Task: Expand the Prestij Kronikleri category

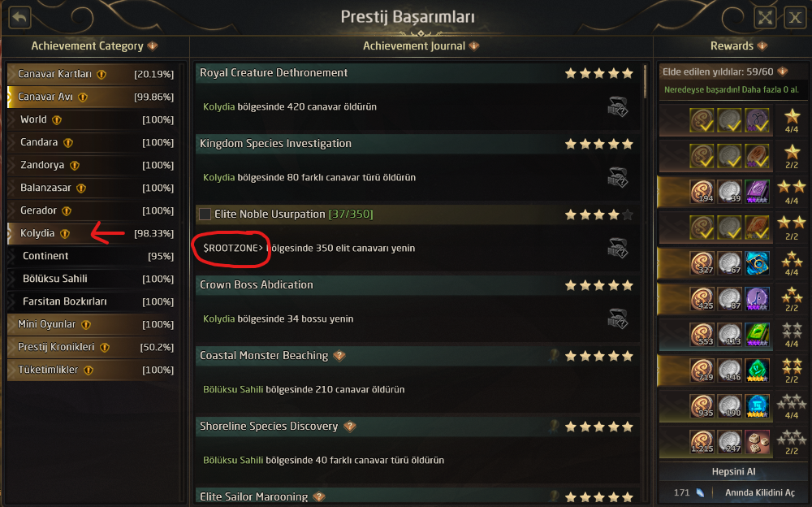Action: pyautogui.click(x=57, y=347)
